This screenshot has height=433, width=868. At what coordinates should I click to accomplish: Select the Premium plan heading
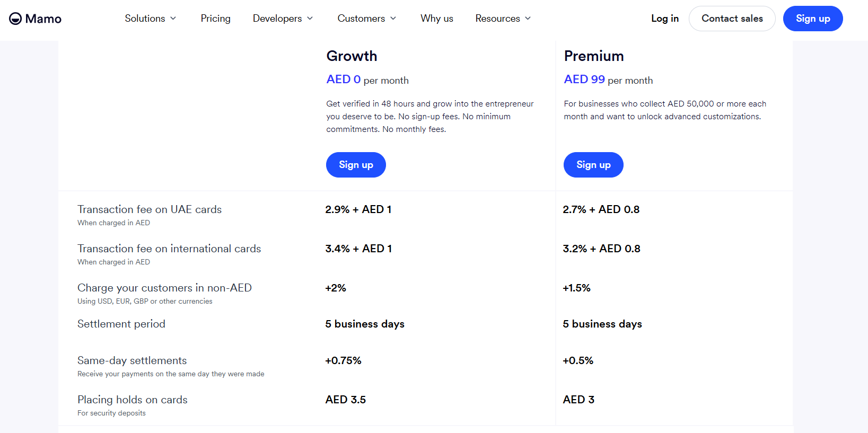pyautogui.click(x=594, y=56)
